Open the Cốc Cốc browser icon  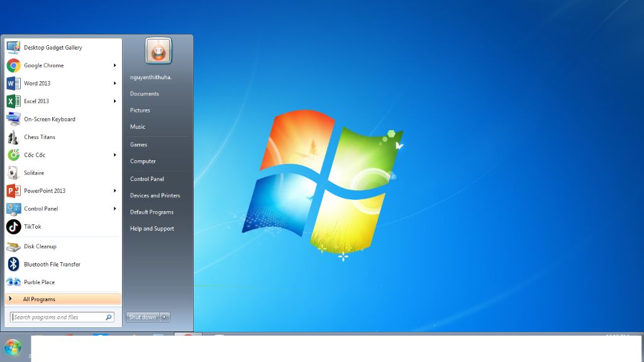14,155
